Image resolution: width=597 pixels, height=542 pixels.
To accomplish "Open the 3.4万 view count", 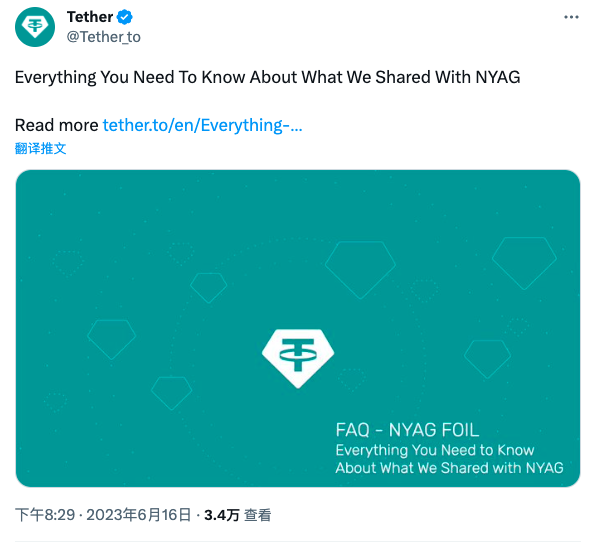I will [x=222, y=515].
